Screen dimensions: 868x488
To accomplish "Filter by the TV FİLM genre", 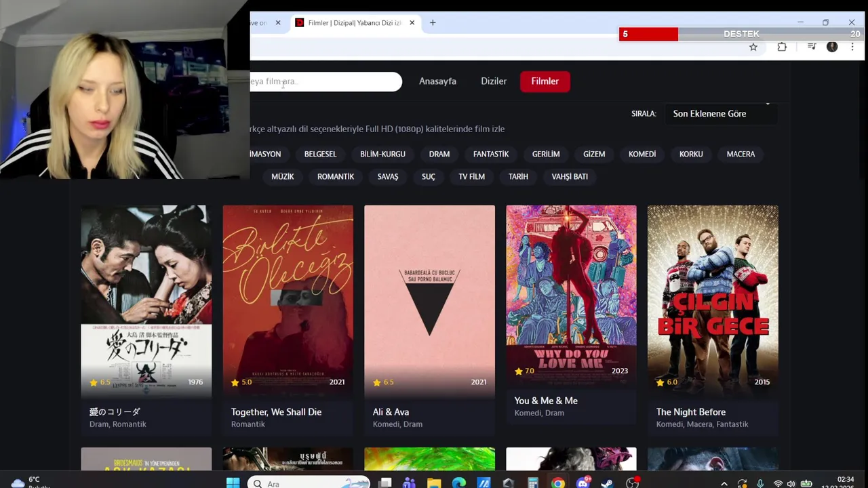I will [x=471, y=176].
